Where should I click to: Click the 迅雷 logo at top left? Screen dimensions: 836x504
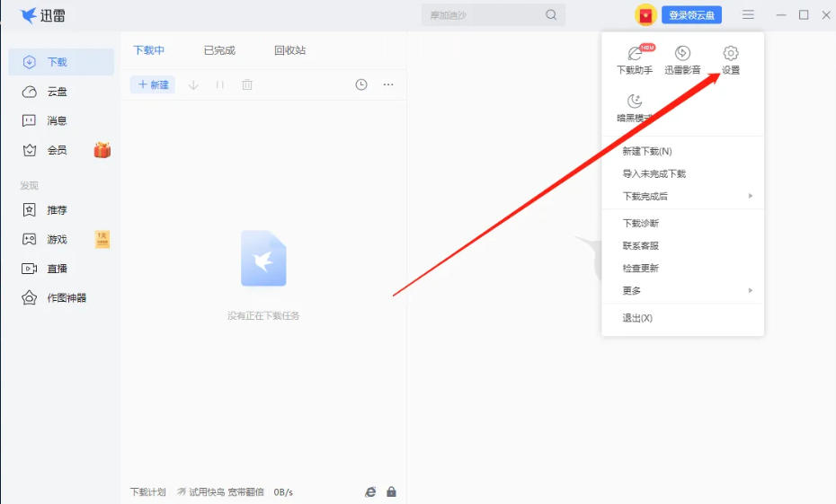point(42,15)
